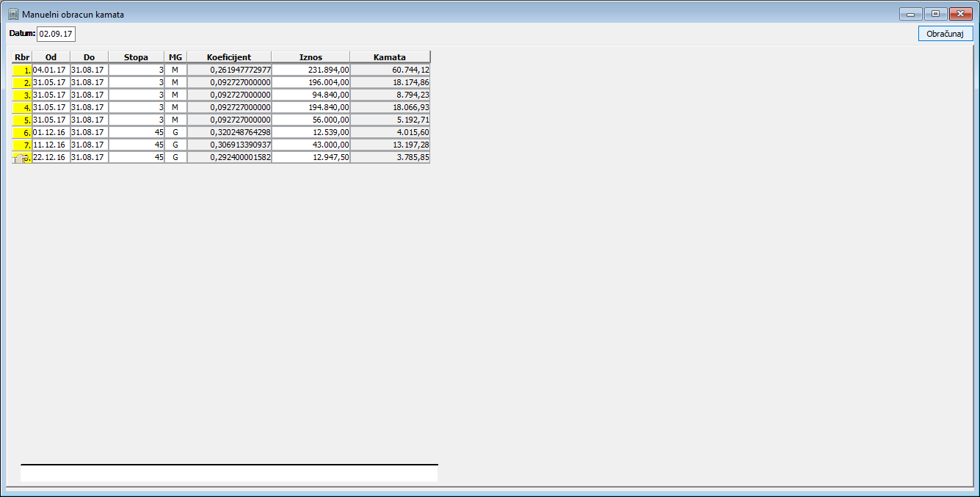Select the Od cell 11.12.16

point(51,145)
